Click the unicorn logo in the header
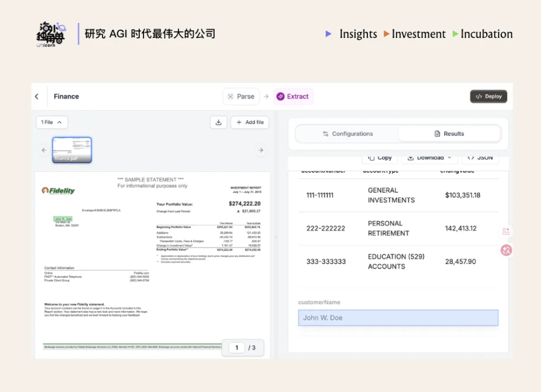Viewport: 541px width, 392px height. 50,34
